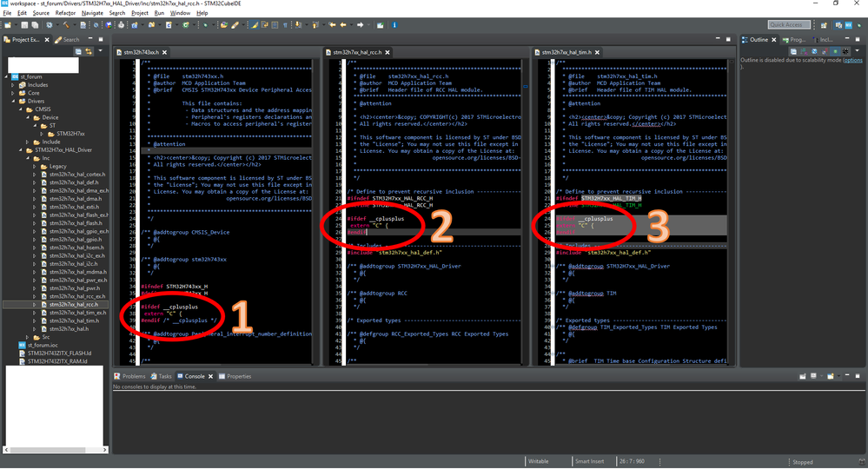Switch to the Properties tab
This screenshot has height=469, width=868.
235,376
